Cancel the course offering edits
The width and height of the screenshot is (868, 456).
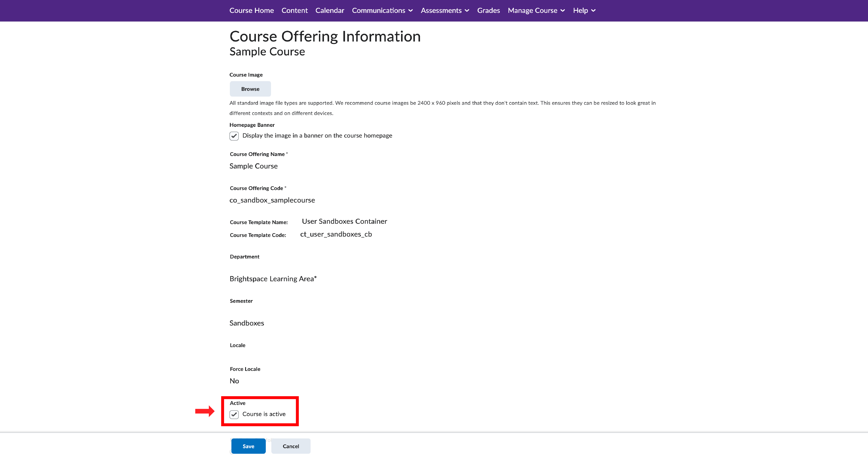tap(290, 446)
